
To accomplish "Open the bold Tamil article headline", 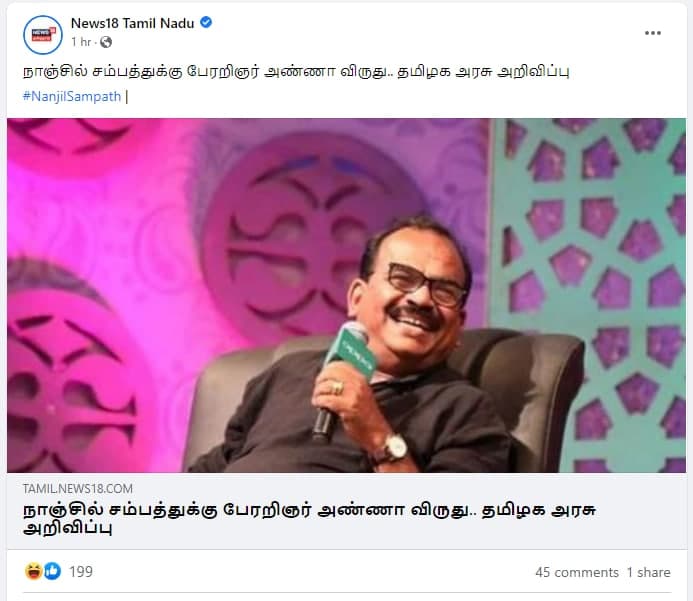I will click(309, 518).
